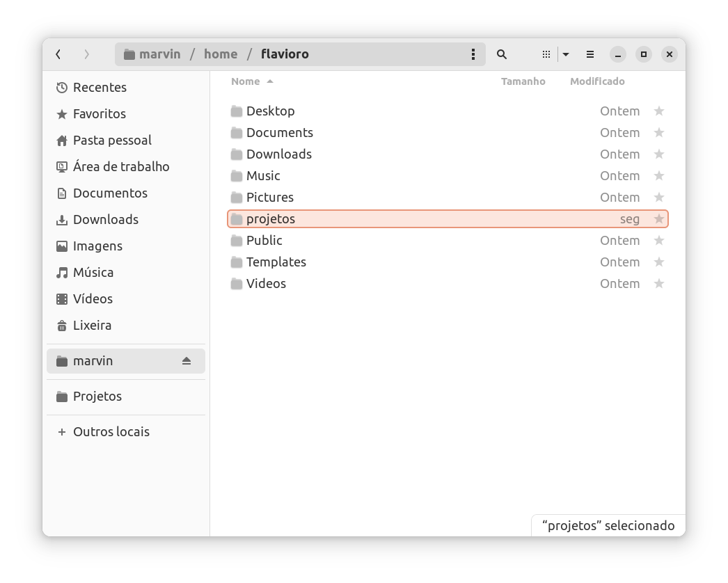
Task: Open Outros locais
Action: point(111,431)
